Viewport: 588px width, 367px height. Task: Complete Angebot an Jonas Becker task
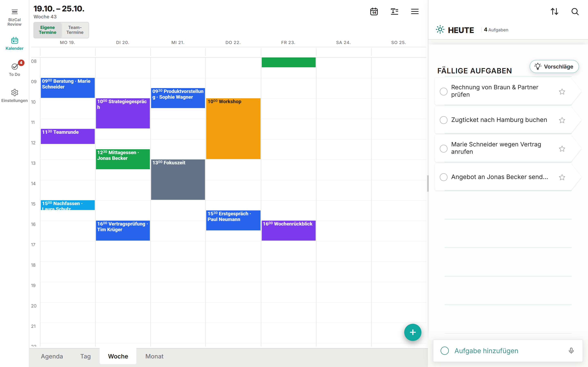444,177
